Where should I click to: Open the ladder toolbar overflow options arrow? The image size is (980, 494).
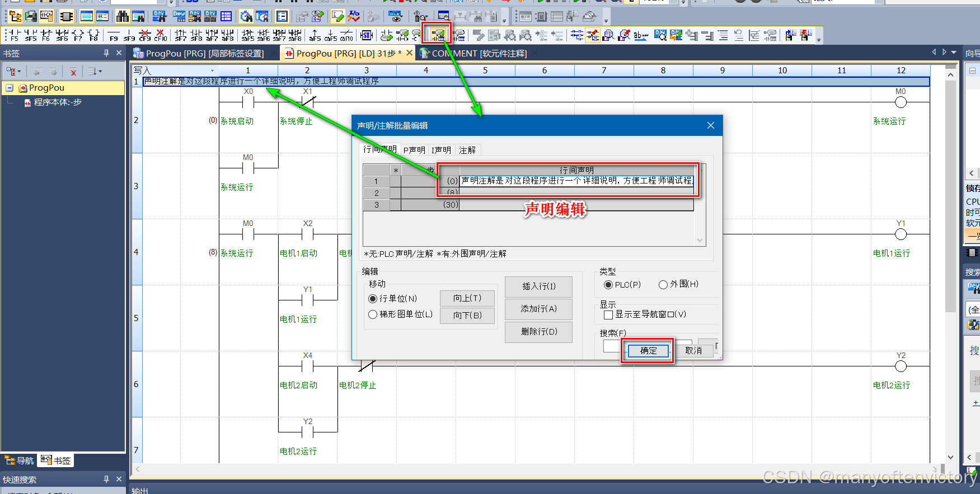point(819,40)
